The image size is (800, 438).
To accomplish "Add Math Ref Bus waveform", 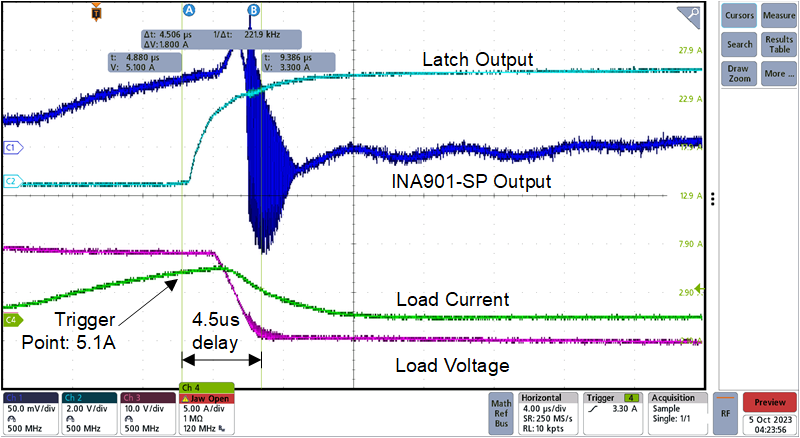I will pyautogui.click(x=502, y=414).
